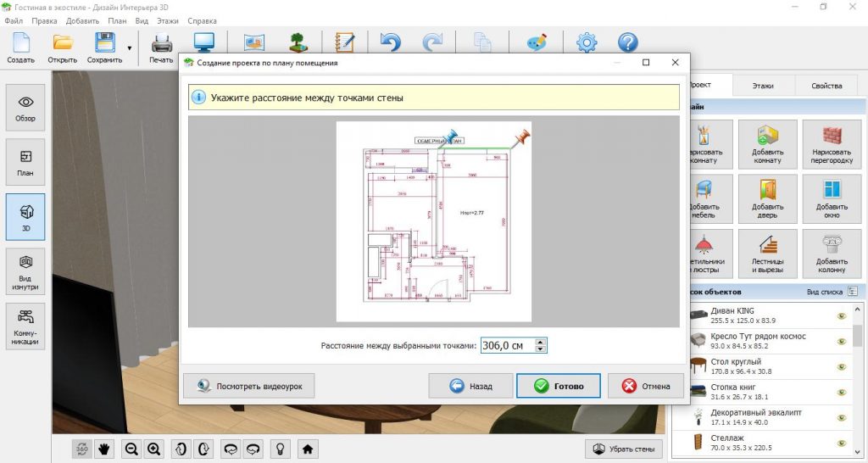The image size is (868, 463).
Task: Open the План menu in menu bar
Action: tap(116, 20)
